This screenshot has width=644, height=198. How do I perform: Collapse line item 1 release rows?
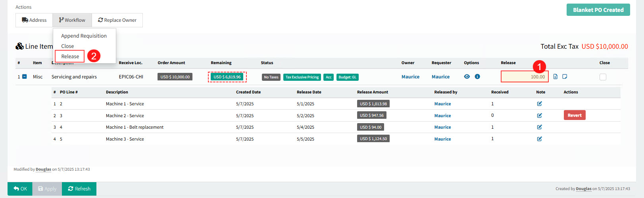[24, 76]
